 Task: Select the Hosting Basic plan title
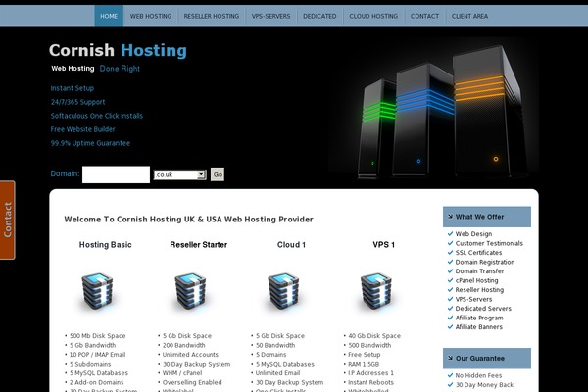[106, 245]
